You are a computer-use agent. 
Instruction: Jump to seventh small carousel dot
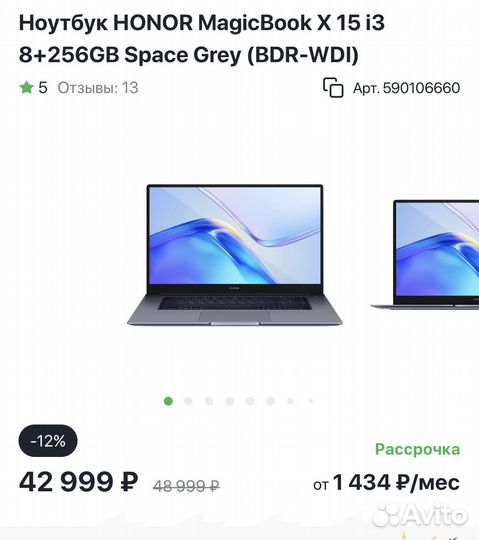tap(290, 401)
